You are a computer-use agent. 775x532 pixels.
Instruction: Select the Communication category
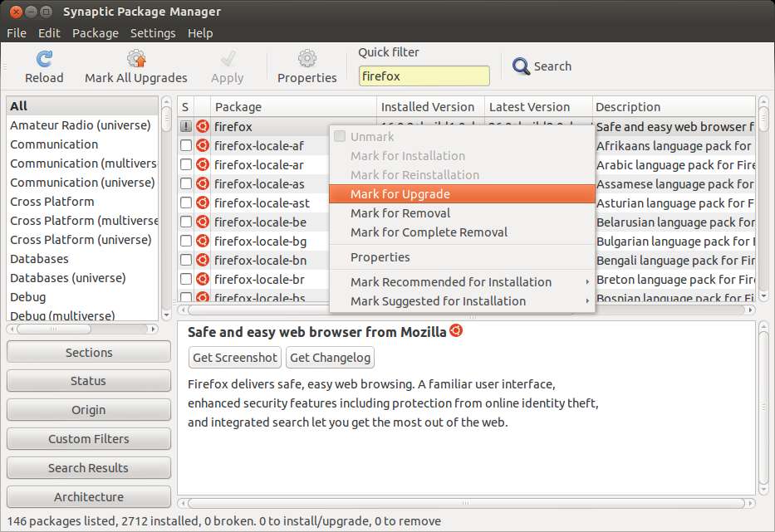(82, 144)
